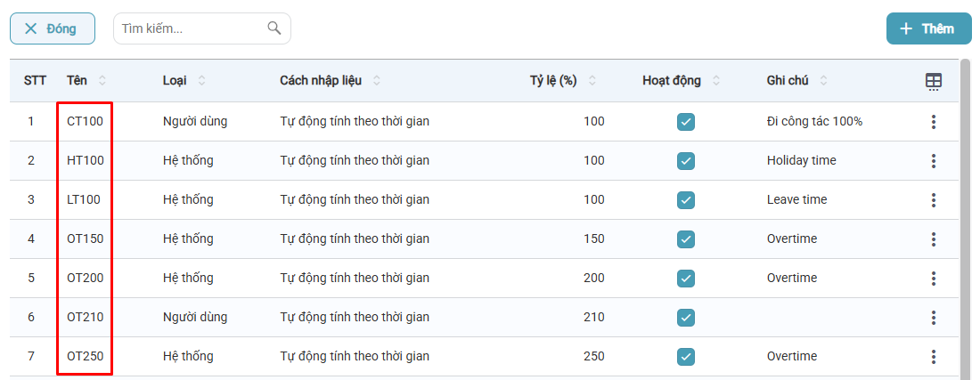Open more options for LT100 row

933,200
